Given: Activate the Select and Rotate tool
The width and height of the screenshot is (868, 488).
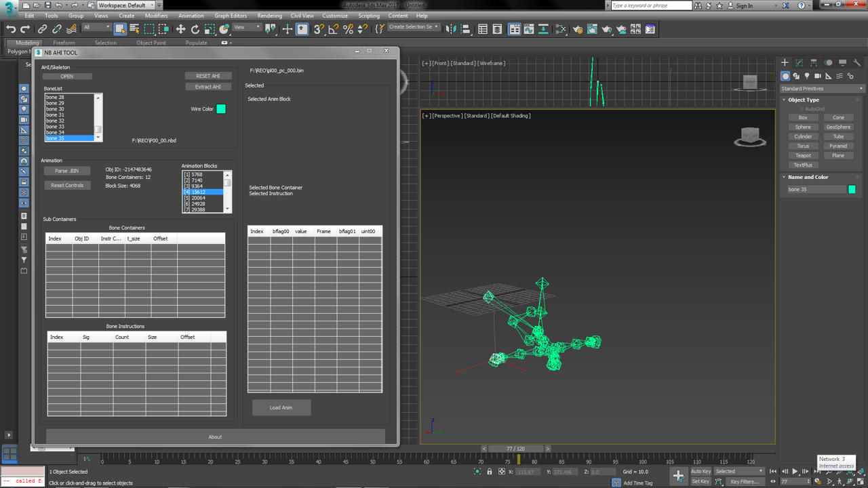Looking at the screenshot, I should tap(195, 29).
